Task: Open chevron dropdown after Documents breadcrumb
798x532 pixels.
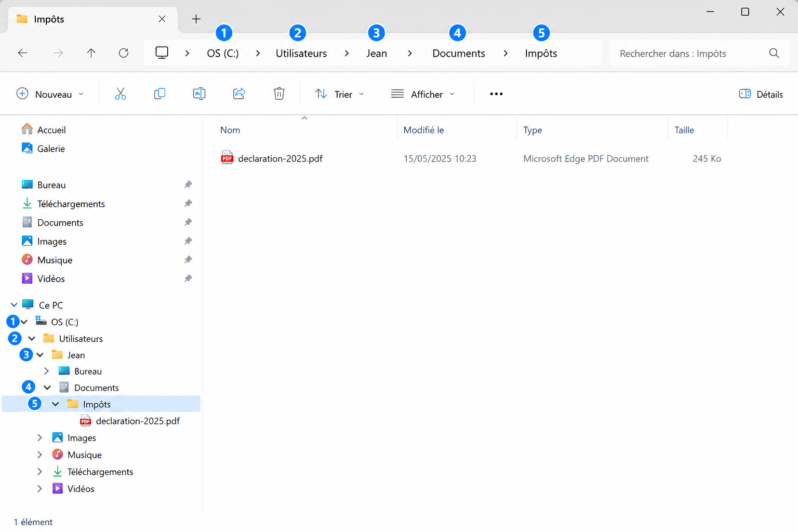Action: [x=506, y=54]
